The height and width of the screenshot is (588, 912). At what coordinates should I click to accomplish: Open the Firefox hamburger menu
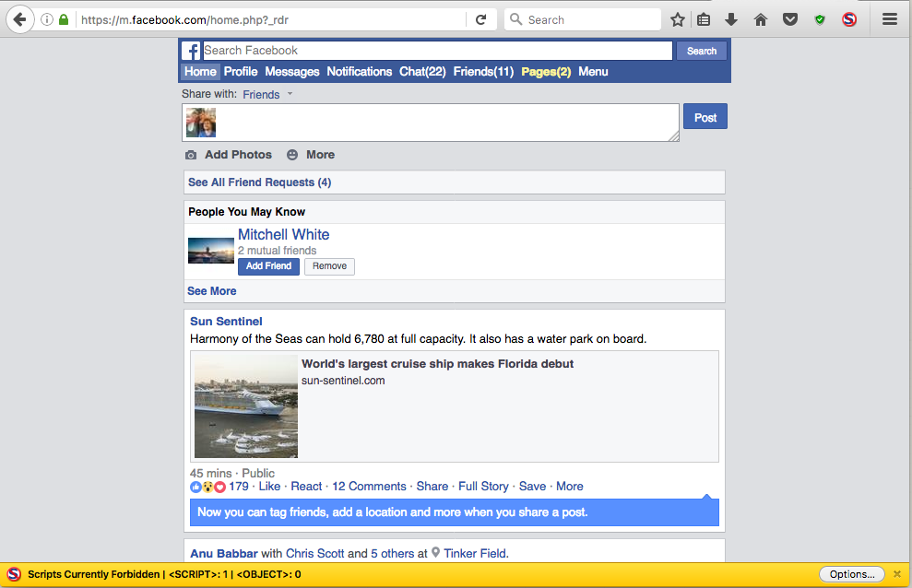coord(890,19)
